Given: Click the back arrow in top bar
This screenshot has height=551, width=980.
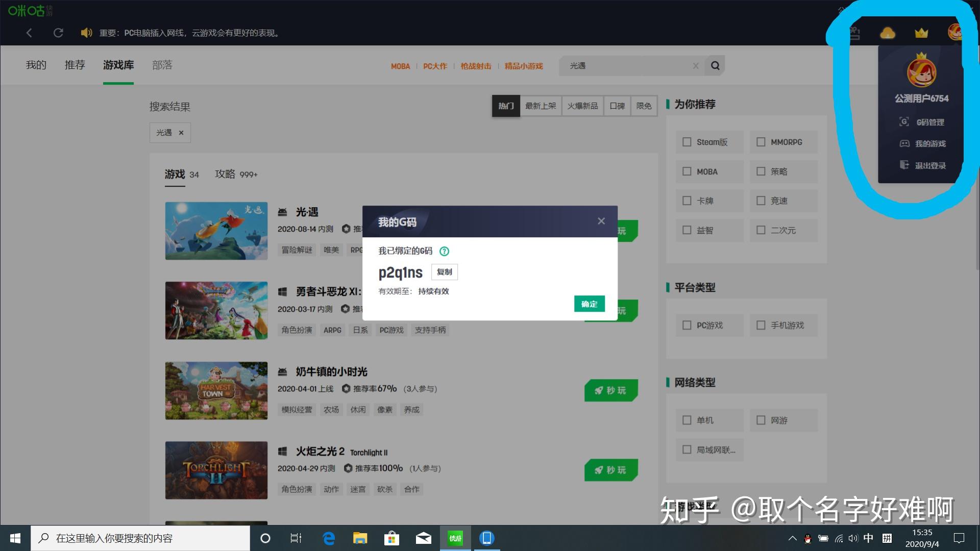Looking at the screenshot, I should (x=29, y=33).
